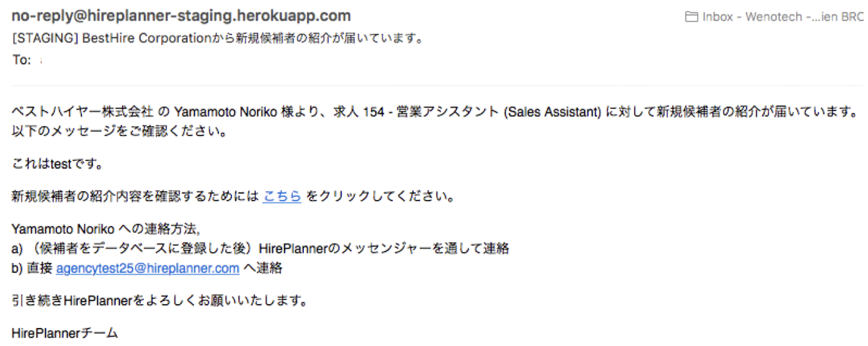Select the no-reply sender address

[181, 16]
